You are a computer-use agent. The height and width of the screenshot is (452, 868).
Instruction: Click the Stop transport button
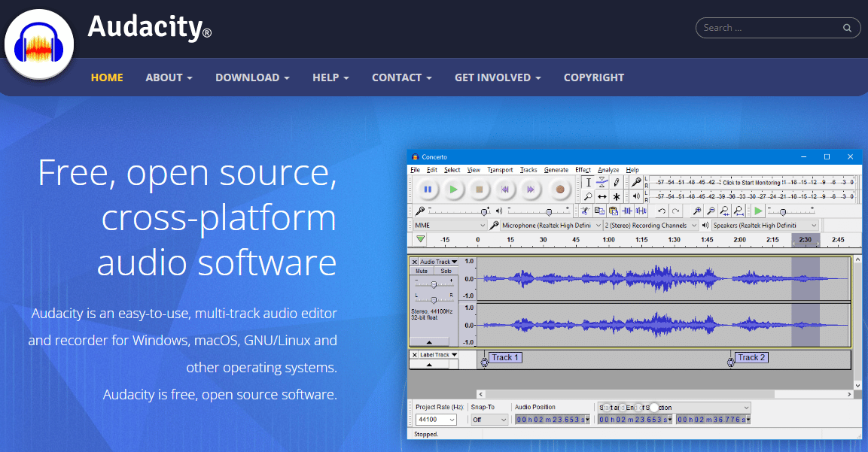point(480,190)
